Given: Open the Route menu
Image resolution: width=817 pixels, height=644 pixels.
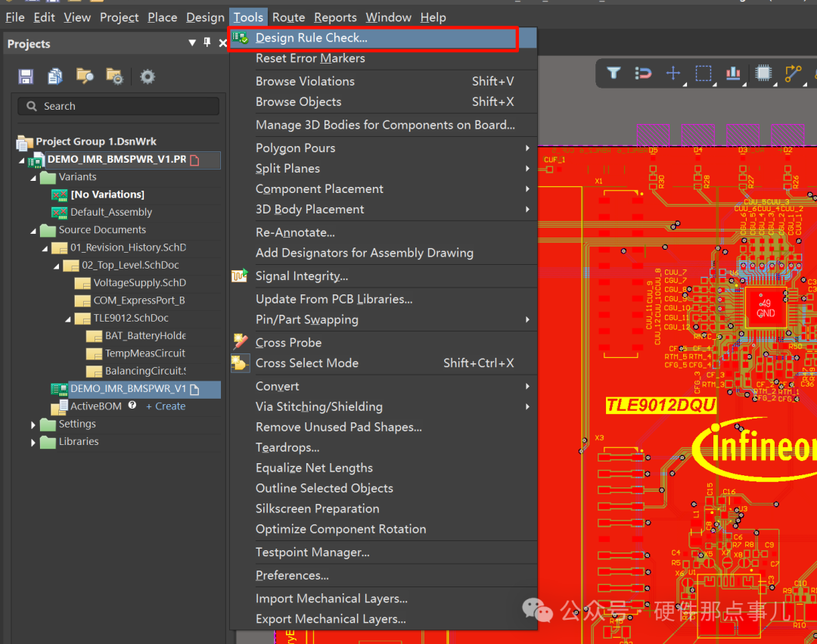Looking at the screenshot, I should (x=289, y=17).
